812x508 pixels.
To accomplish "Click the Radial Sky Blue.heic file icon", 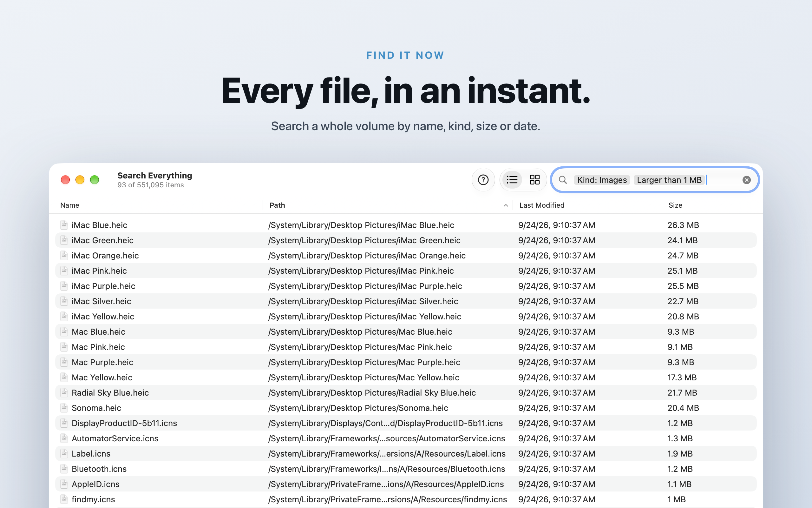I will [x=64, y=392].
